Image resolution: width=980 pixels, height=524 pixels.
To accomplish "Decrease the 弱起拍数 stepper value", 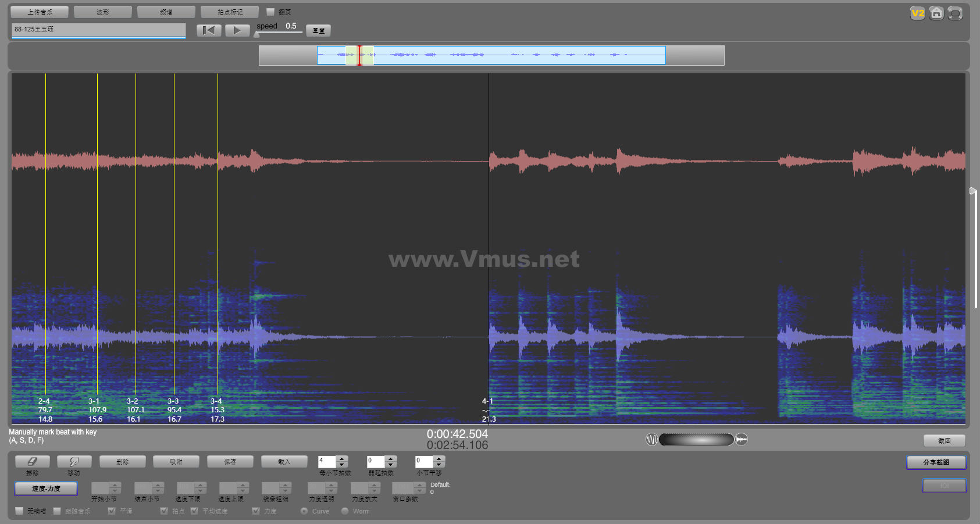I will point(391,465).
